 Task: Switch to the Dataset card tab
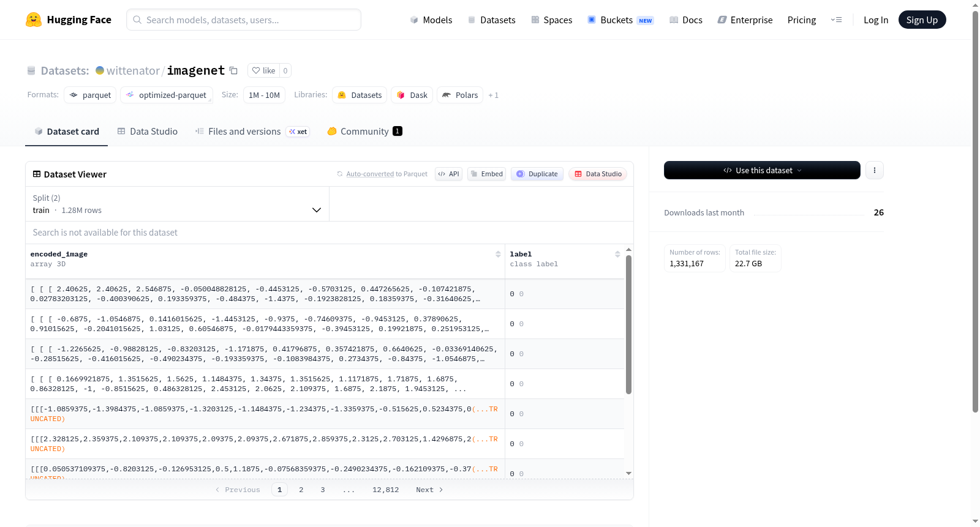pyautogui.click(x=67, y=131)
